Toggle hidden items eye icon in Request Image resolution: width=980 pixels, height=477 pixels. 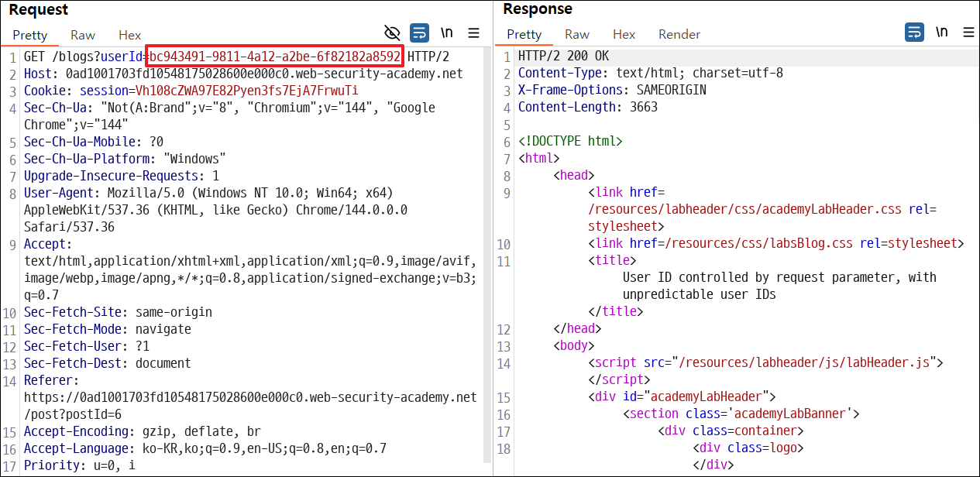[x=392, y=33]
